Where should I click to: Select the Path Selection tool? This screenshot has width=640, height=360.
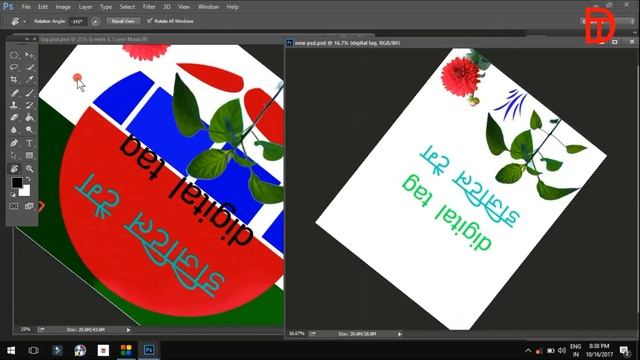tap(14, 156)
